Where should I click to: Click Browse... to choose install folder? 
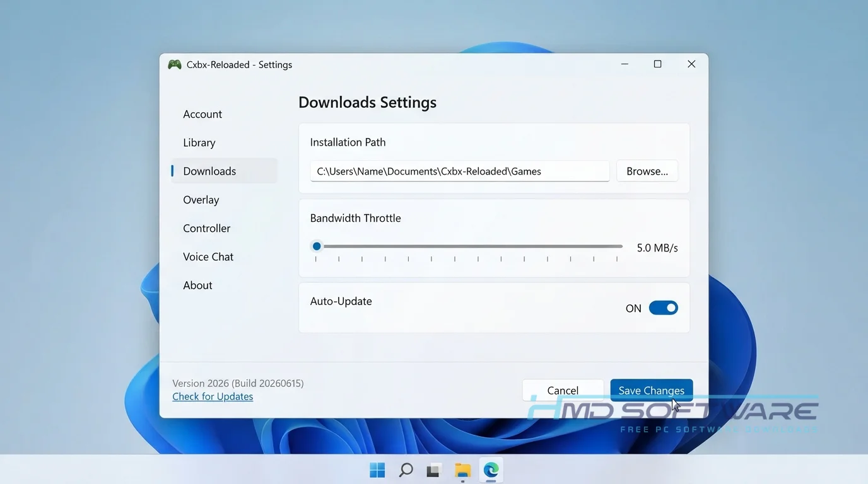(647, 171)
